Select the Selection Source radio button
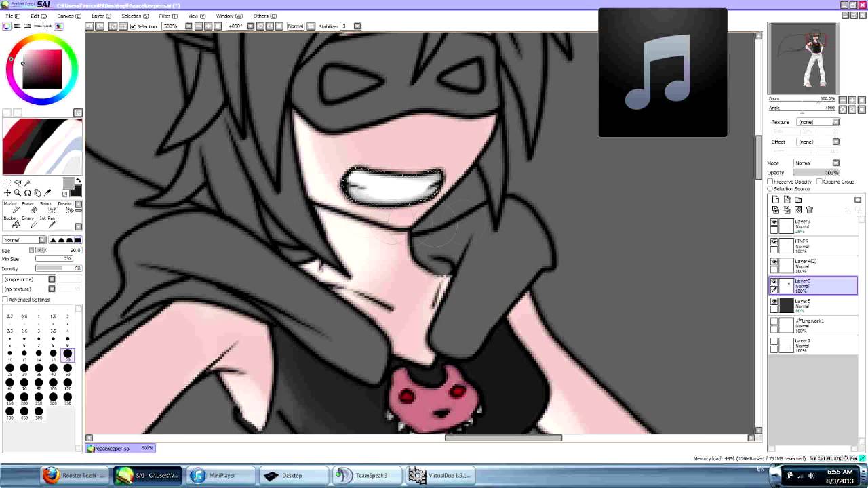Viewport: 868px width, 488px height. [x=770, y=188]
